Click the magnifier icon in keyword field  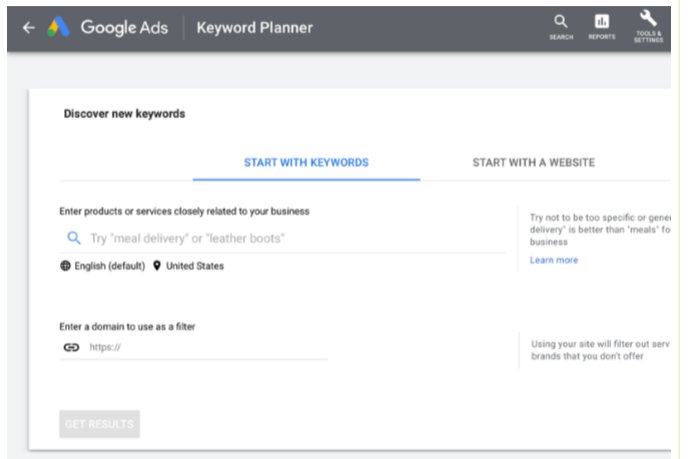pos(74,238)
